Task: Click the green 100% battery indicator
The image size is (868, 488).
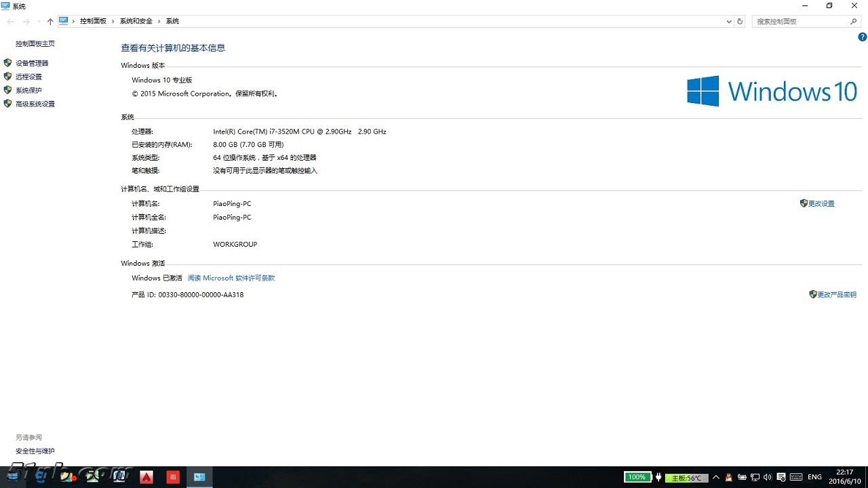Action: pyautogui.click(x=637, y=477)
